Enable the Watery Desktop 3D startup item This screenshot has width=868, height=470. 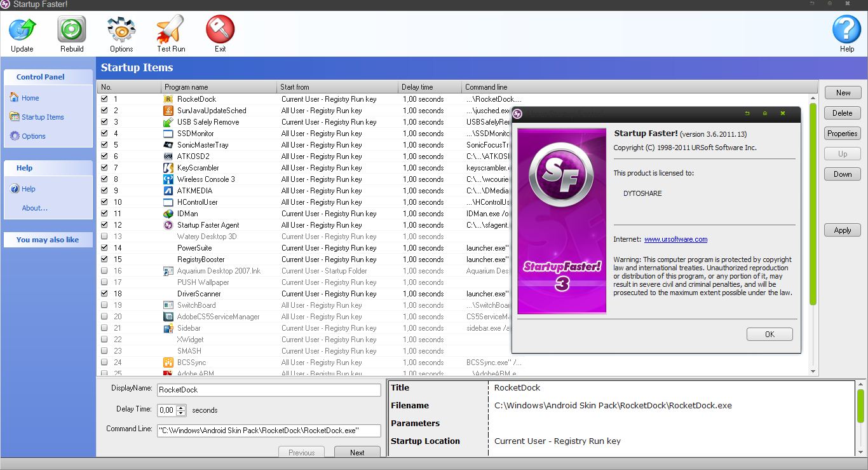point(104,237)
